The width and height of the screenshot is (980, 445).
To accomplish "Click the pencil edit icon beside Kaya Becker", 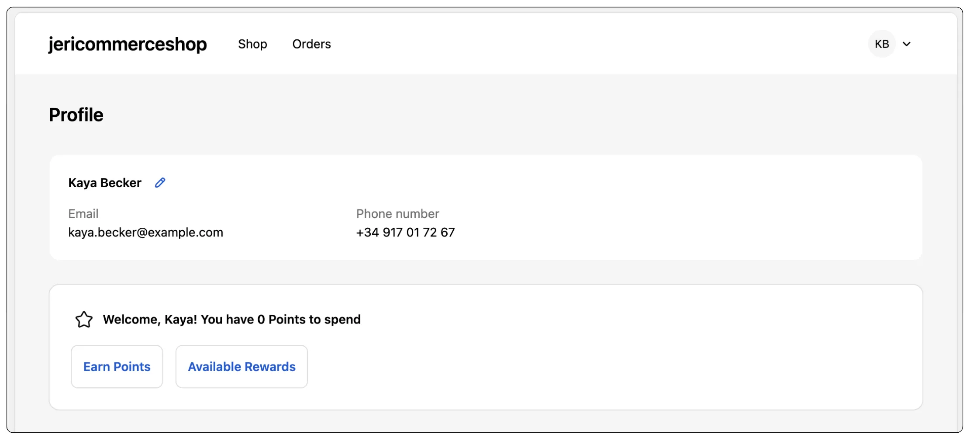I will click(x=160, y=183).
